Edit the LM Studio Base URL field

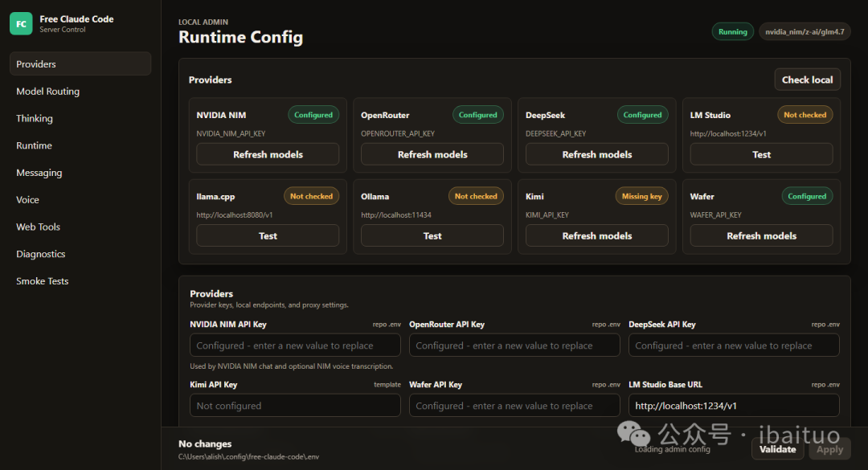[x=734, y=405]
